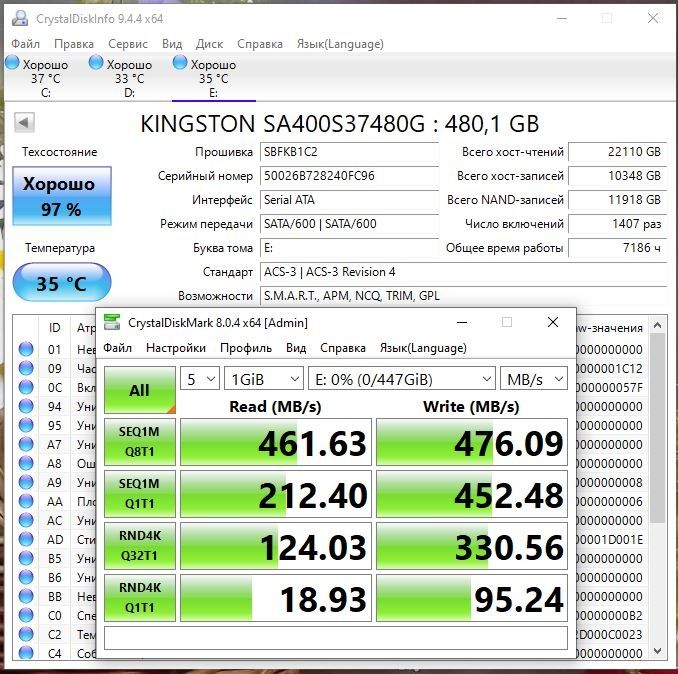The width and height of the screenshot is (678, 674).
Task: Click the ID column header
Action: [54, 328]
